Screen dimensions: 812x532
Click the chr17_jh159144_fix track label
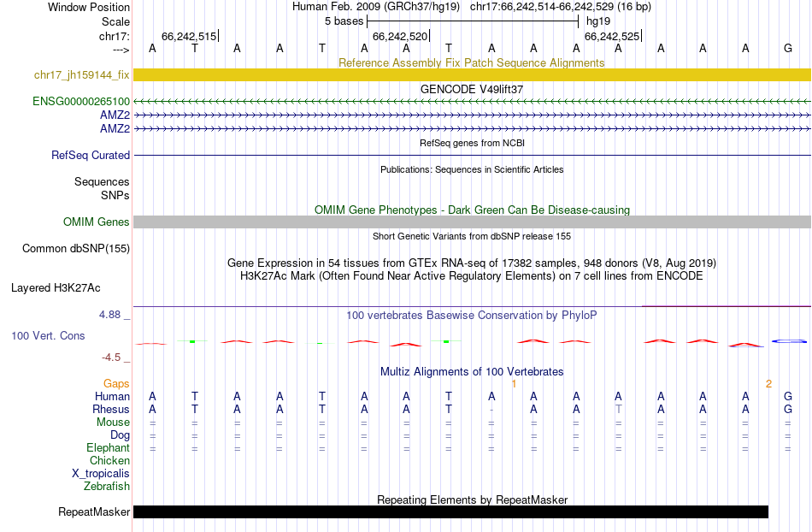(x=82, y=75)
